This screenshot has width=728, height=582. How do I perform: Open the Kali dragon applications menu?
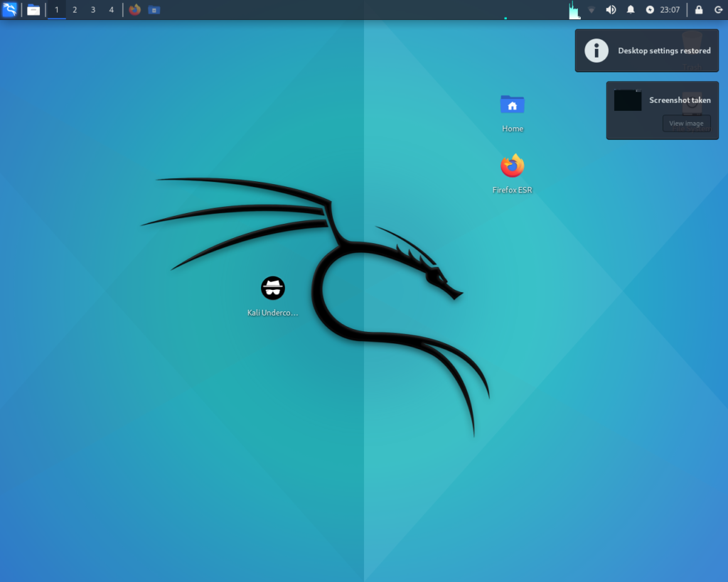click(10, 9)
